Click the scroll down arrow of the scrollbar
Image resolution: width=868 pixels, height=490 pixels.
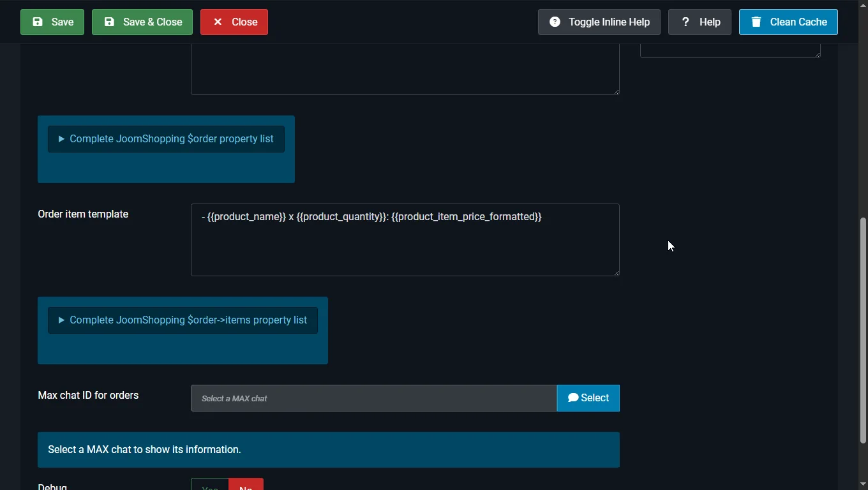point(863,484)
